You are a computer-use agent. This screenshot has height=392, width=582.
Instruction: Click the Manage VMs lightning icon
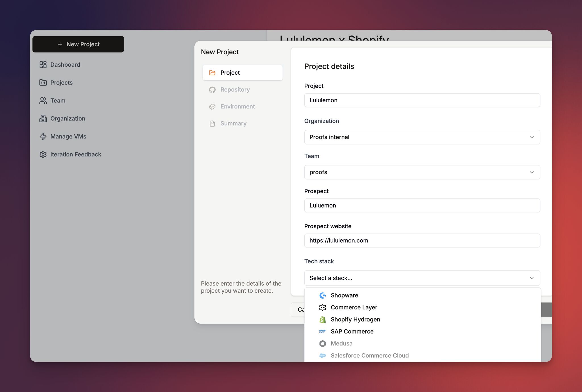(43, 137)
